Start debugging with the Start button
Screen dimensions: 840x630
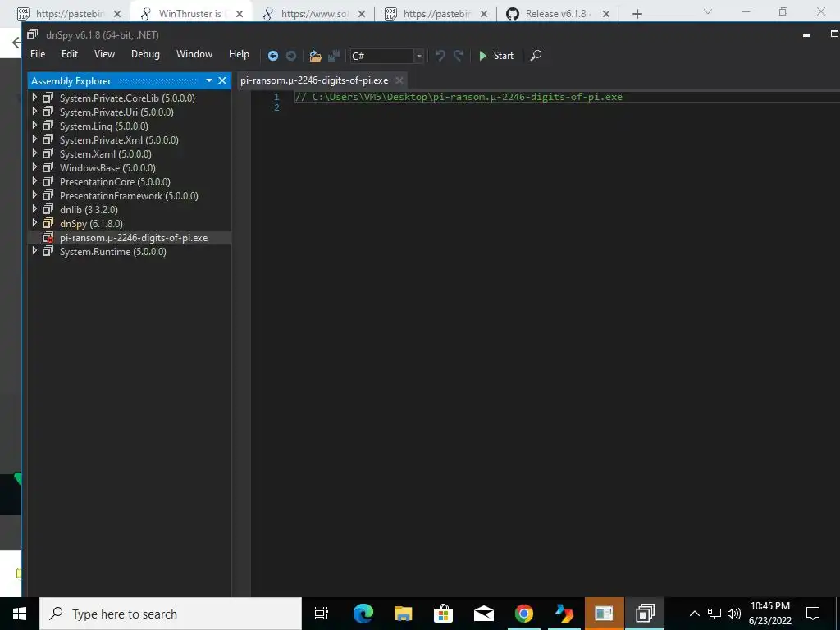tap(496, 56)
